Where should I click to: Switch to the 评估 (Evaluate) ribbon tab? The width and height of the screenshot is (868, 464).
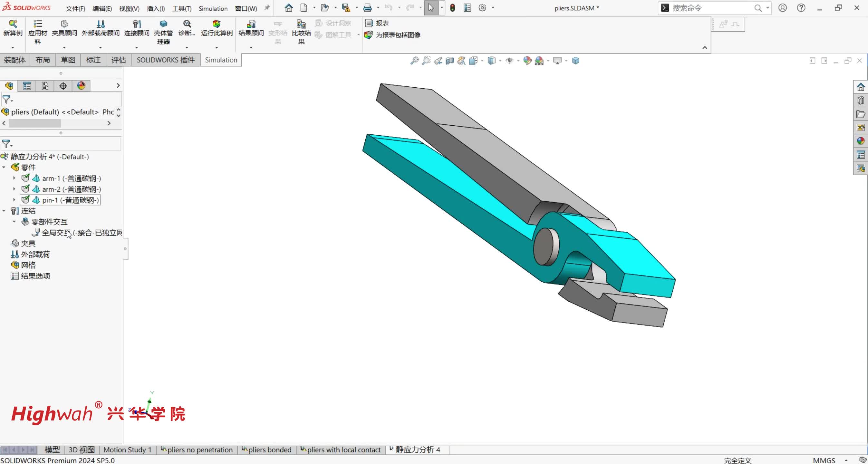click(x=118, y=60)
